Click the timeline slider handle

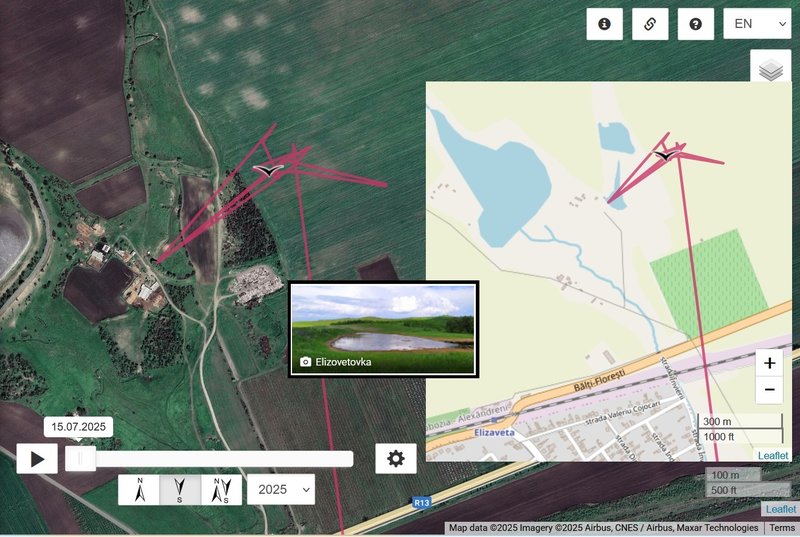click(80, 459)
